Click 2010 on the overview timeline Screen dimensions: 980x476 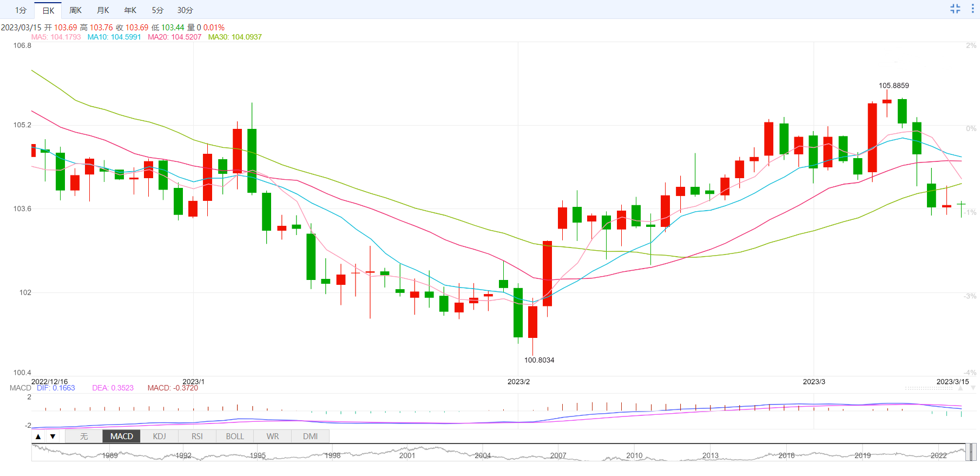(634, 455)
